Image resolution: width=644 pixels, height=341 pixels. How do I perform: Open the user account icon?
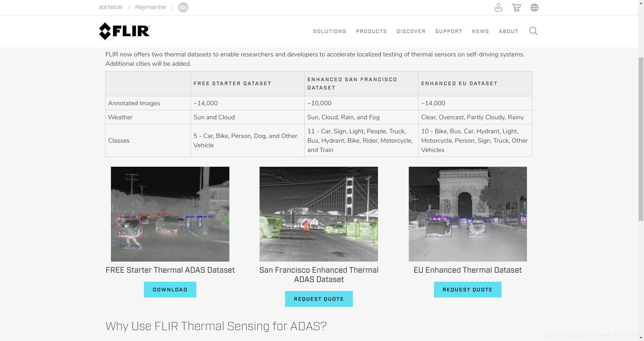tap(498, 8)
